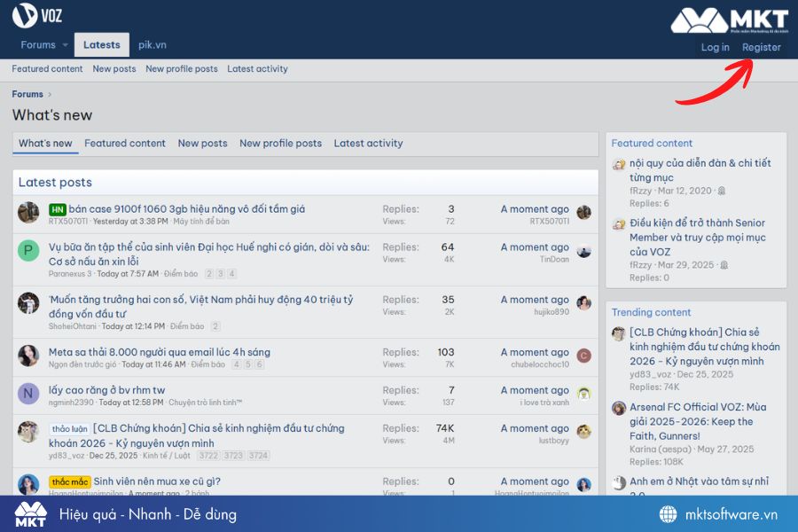
Task: Open thread 'Meta sa thải 8.000 người'
Action: click(160, 352)
